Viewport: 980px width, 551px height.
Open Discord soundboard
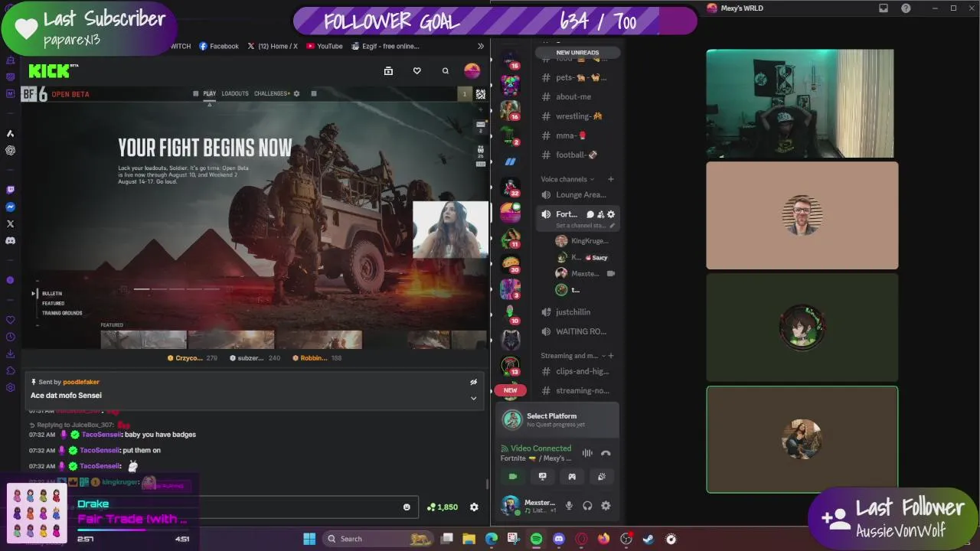tap(602, 476)
